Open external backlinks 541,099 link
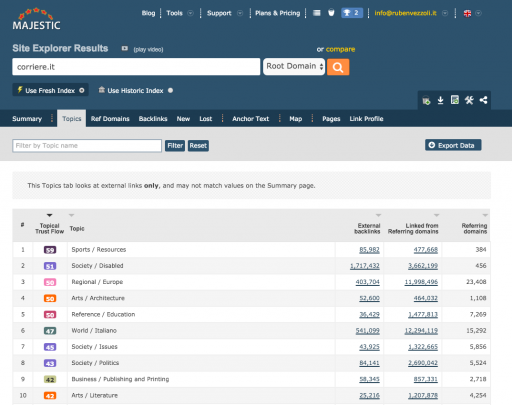This screenshot has height=405, width=512. pos(368,331)
